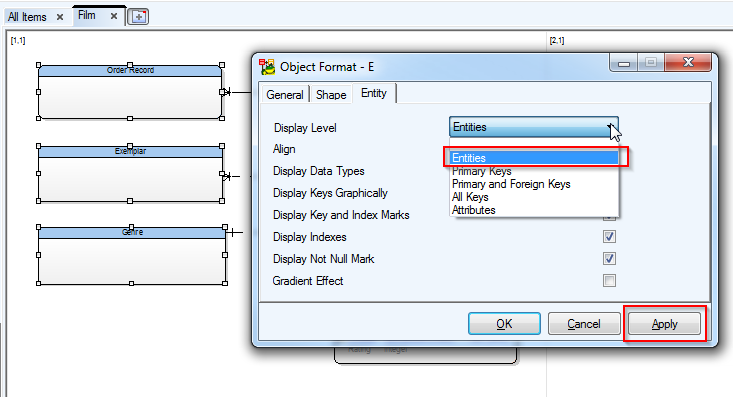
Task: Switch to the All Items tab
Action: 27,17
